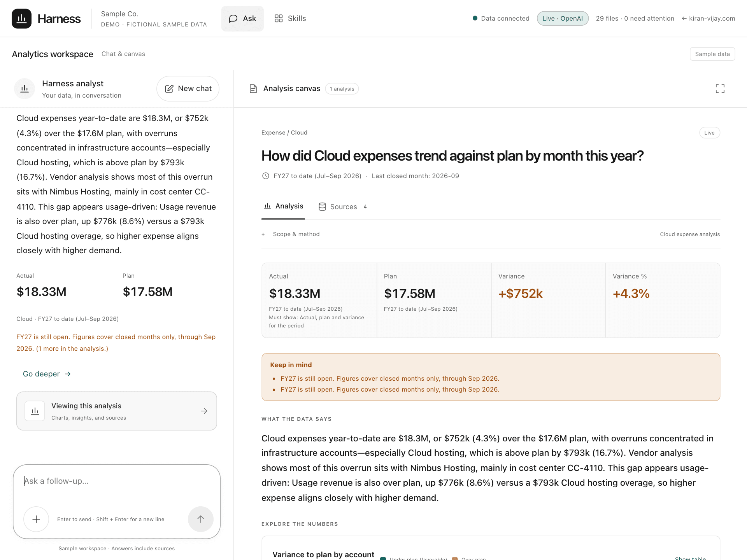Click the Sample data badge
The height and width of the screenshot is (560, 747).
click(x=712, y=54)
